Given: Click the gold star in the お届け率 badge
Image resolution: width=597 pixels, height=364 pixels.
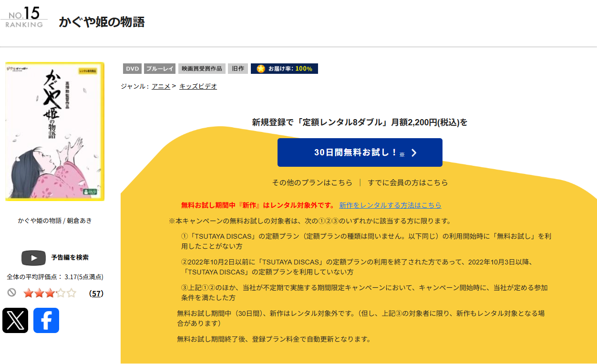Looking at the screenshot, I should (260, 69).
